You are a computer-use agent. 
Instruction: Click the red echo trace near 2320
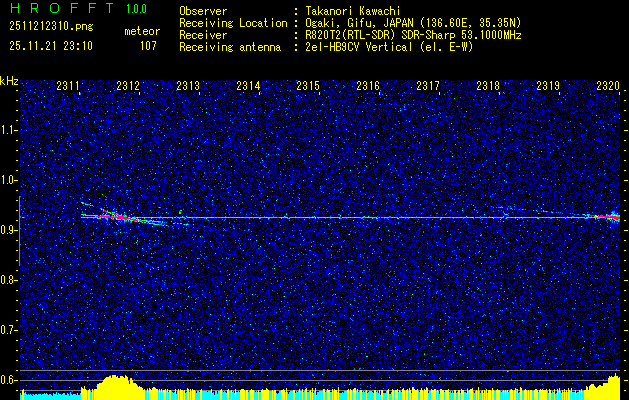tap(605, 217)
